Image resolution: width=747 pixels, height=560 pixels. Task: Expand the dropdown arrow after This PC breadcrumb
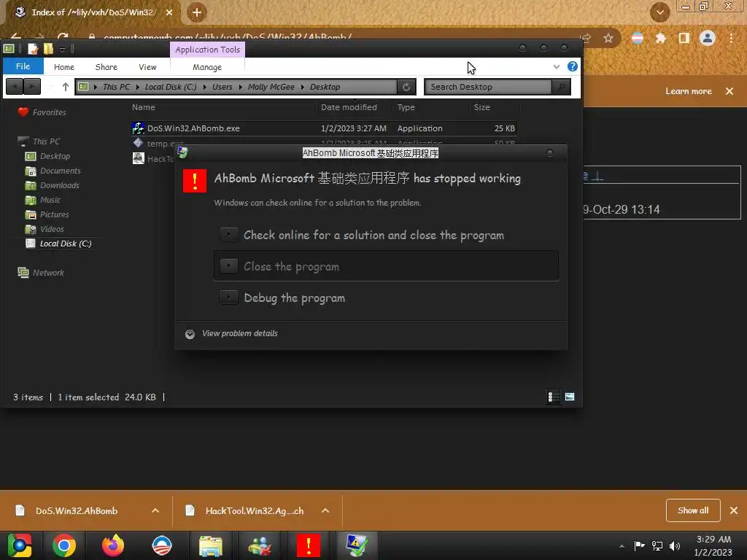point(138,87)
